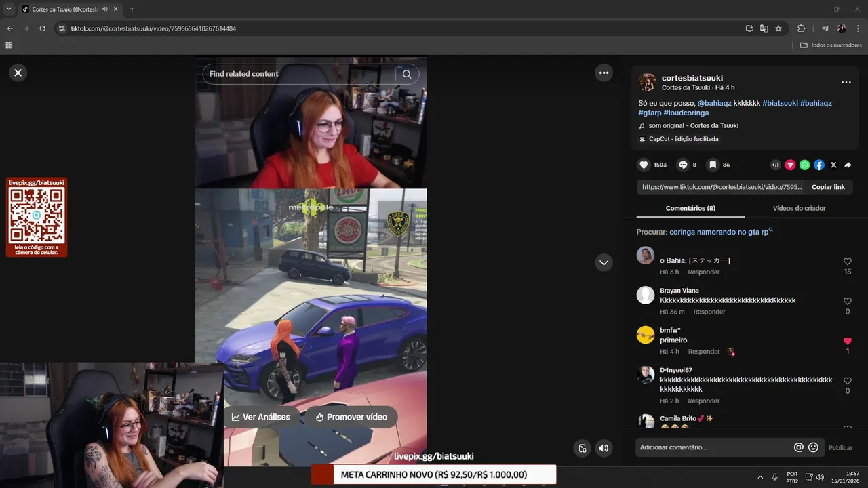
Task: Send to friends via red paper-plane icon
Action: (790, 165)
